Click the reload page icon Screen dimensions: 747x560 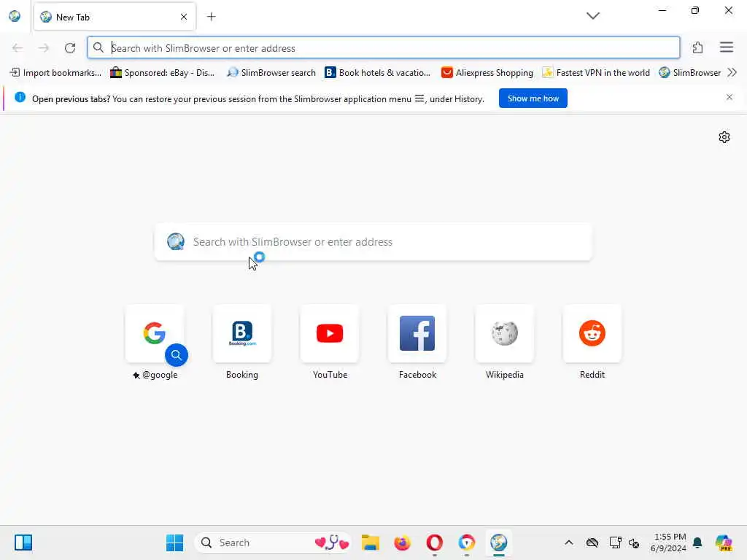70,48
